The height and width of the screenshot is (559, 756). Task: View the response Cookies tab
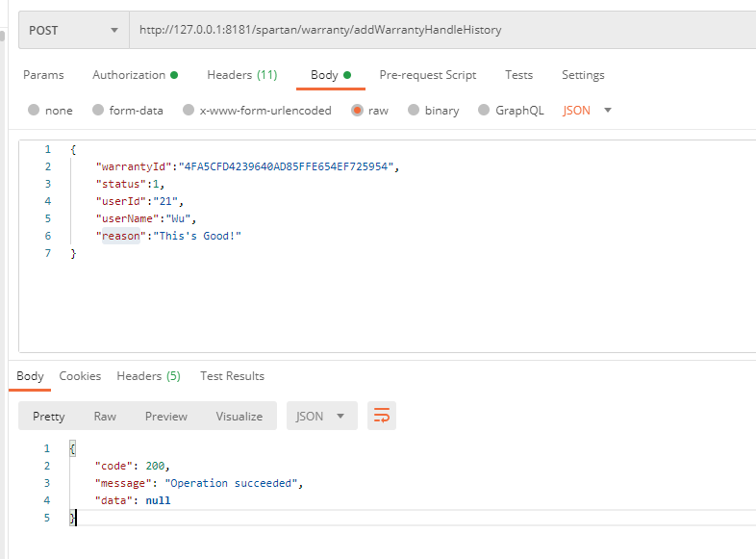tap(80, 376)
